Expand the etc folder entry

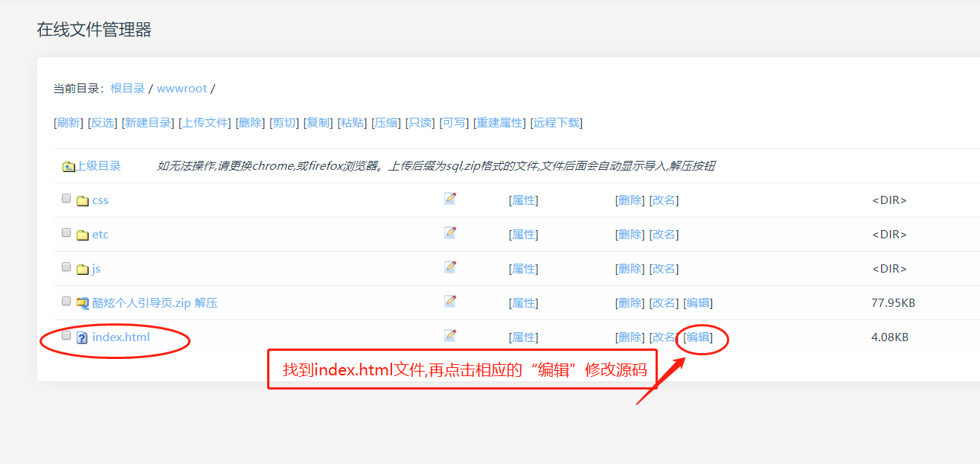[x=100, y=234]
